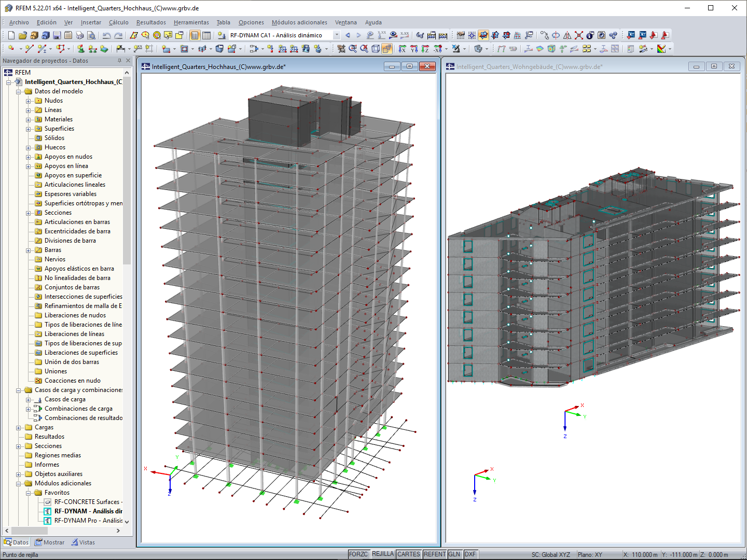The width and height of the screenshot is (747, 560).
Task: Toggle REFENT object snap in status bar
Action: pos(435,554)
